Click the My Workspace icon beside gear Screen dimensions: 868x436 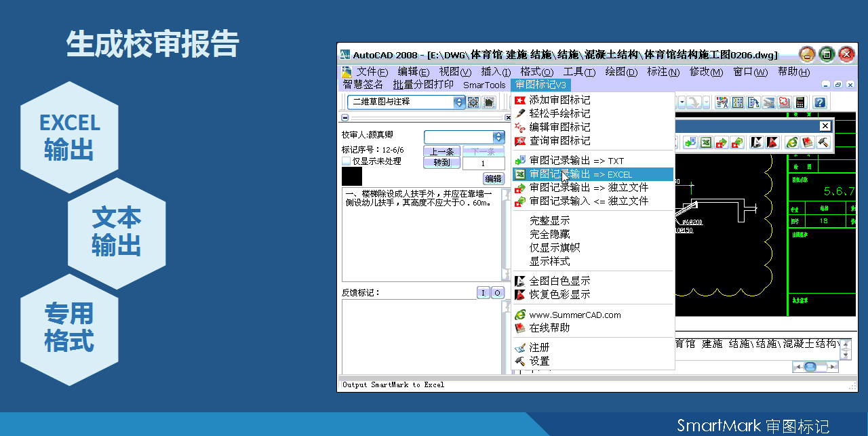(489, 102)
